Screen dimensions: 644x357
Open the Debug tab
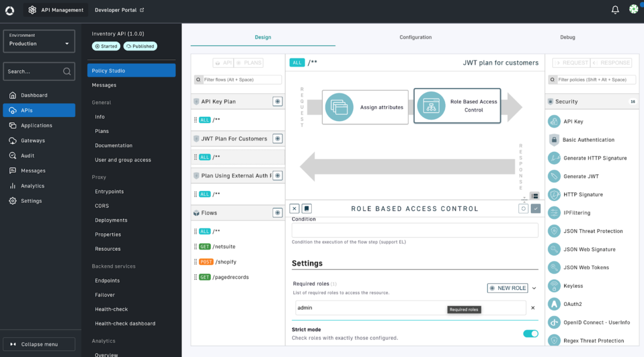(567, 37)
